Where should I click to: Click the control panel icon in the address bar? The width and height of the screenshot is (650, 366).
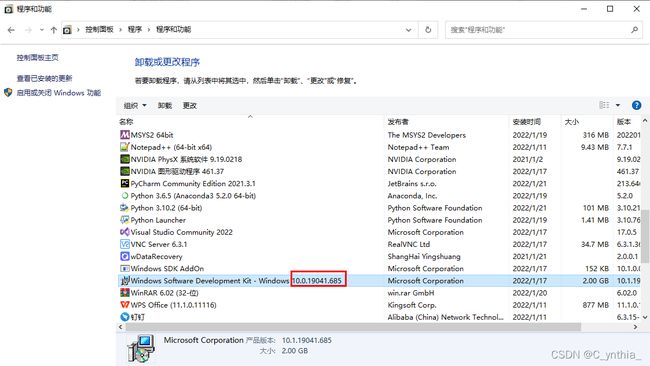(67, 30)
